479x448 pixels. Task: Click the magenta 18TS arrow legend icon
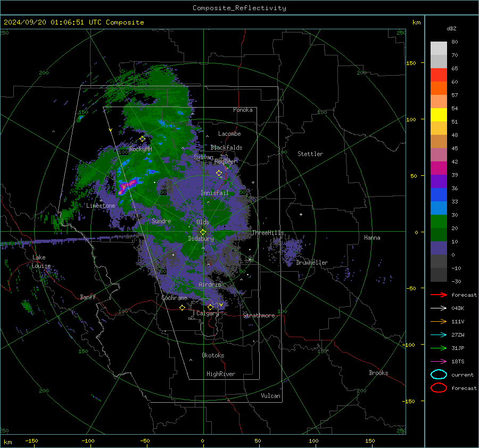coord(439,362)
